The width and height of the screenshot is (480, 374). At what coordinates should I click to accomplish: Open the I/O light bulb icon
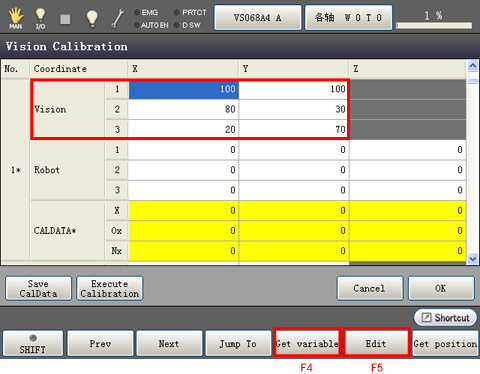coord(40,18)
